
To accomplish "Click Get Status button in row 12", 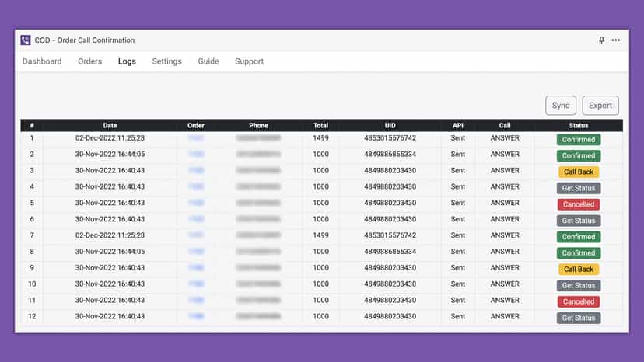I will pyautogui.click(x=579, y=318).
